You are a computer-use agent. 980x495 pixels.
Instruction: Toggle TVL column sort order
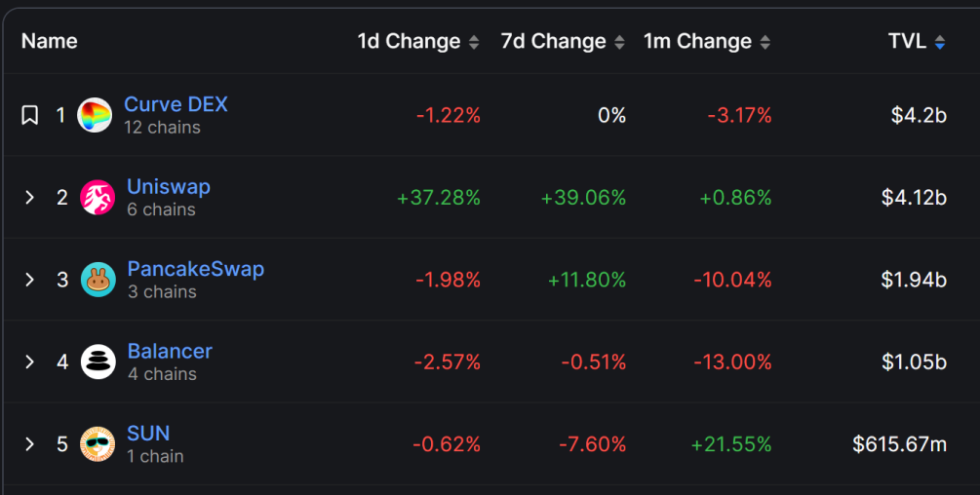click(x=939, y=42)
